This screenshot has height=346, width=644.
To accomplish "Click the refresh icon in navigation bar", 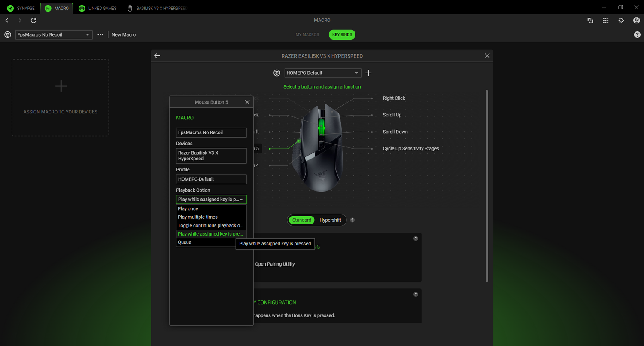I will 33,21.
